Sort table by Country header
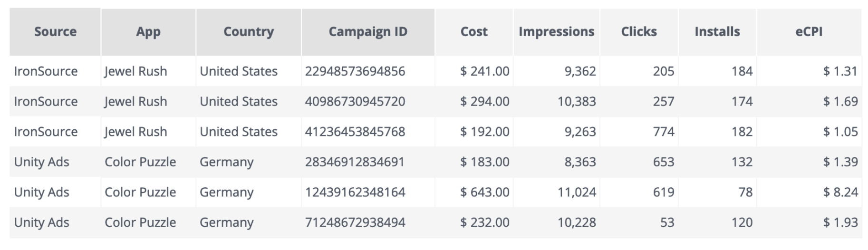 (249, 32)
